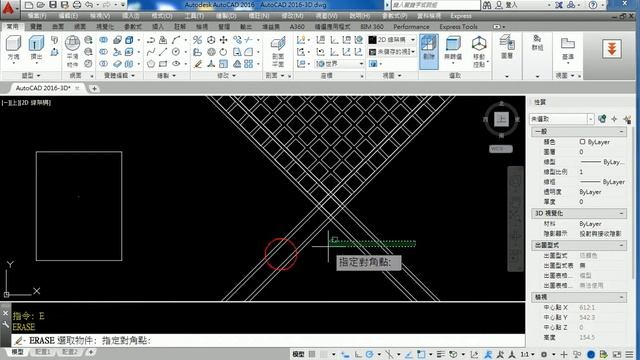640x360 pixels.
Task: Switch to the 實體 ribbon tab
Action: 36,27
